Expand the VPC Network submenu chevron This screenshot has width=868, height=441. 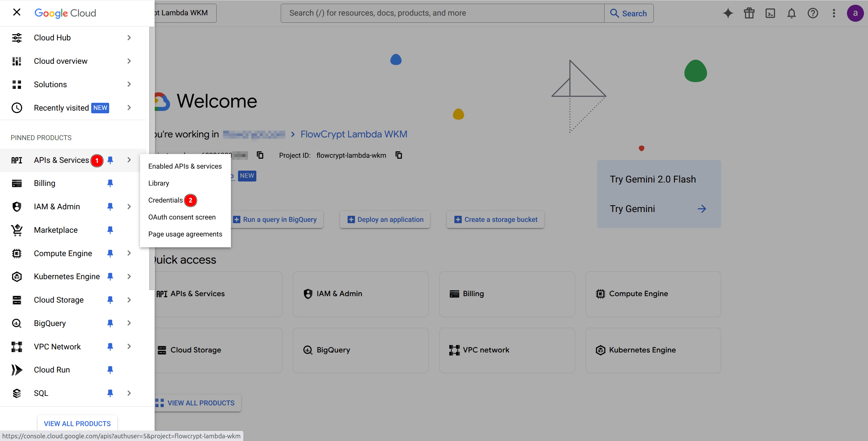(x=129, y=347)
